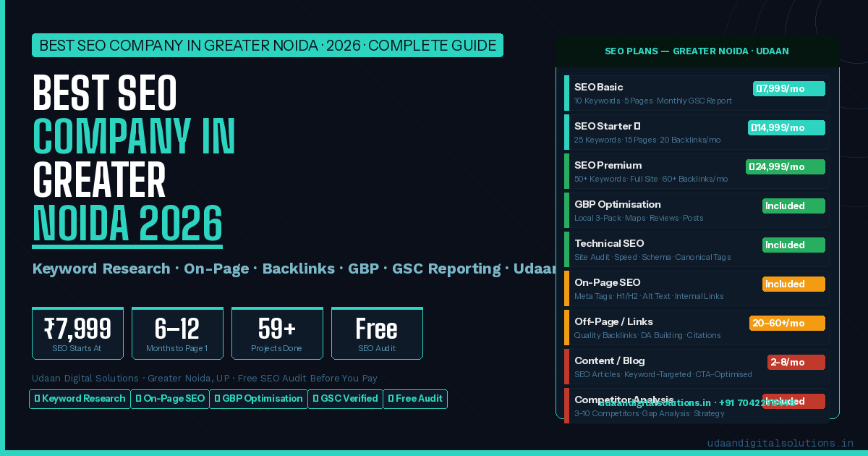The width and height of the screenshot is (868, 456).
Task: Open the Technical SEO row
Action: pyautogui.click(x=697, y=249)
